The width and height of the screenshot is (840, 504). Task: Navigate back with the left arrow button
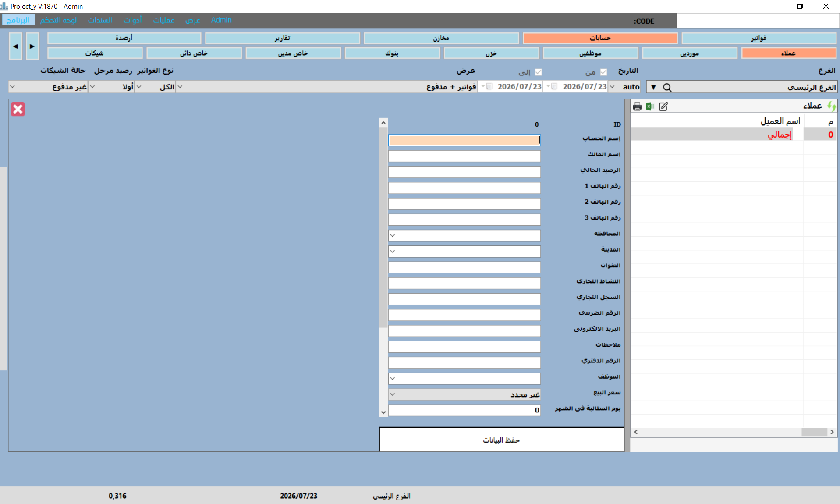(x=16, y=46)
